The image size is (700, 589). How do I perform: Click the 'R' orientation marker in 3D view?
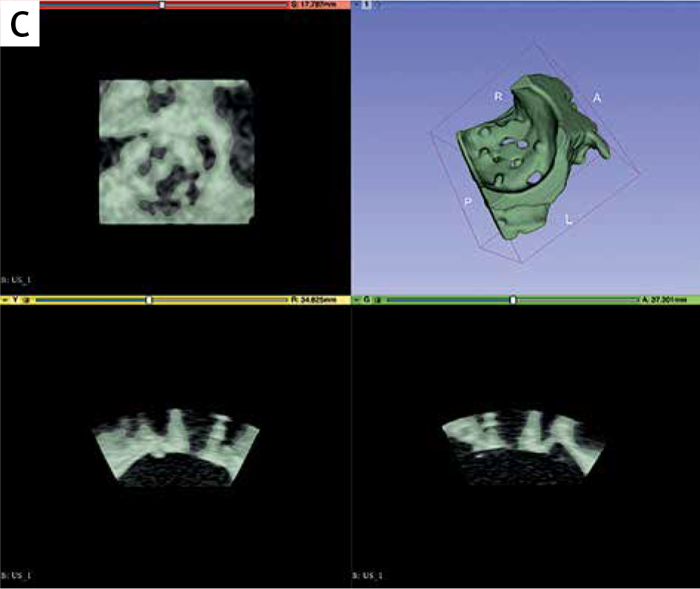pos(498,96)
